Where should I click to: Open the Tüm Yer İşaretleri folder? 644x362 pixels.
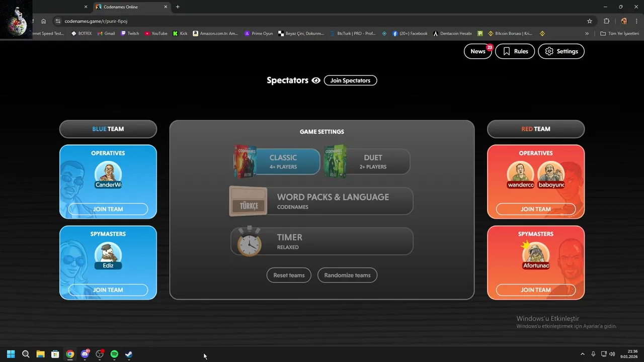(620, 34)
